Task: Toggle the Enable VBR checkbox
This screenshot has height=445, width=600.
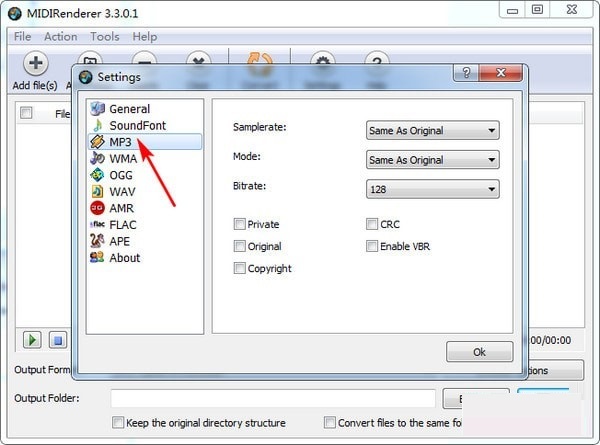Action: (372, 246)
